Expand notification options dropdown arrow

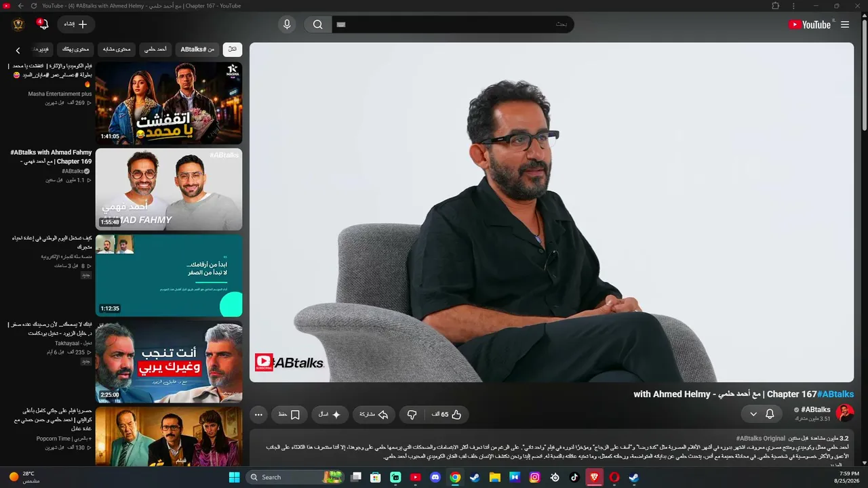coord(753,413)
